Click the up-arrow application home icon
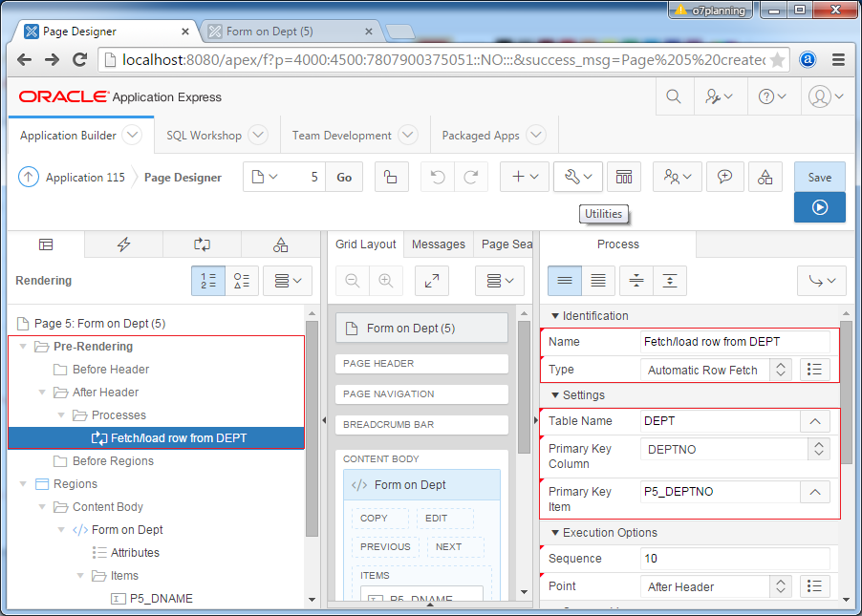 (29, 177)
